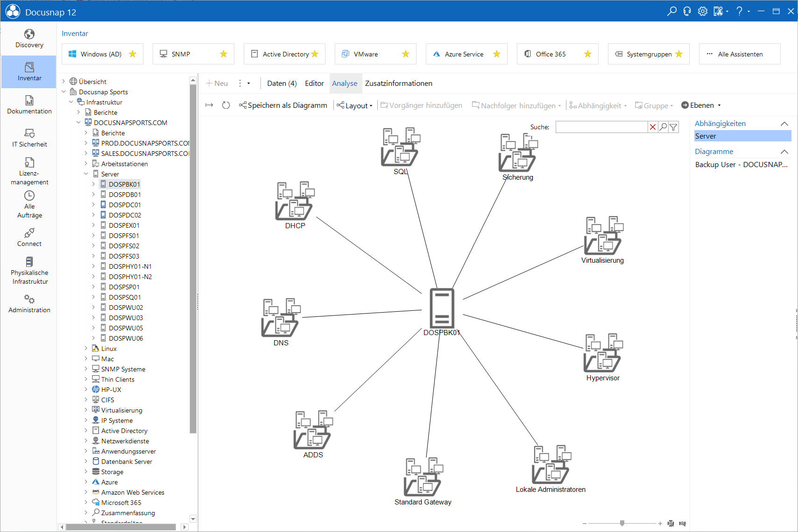
Task: Open the filter icon next to search
Action: (x=673, y=127)
